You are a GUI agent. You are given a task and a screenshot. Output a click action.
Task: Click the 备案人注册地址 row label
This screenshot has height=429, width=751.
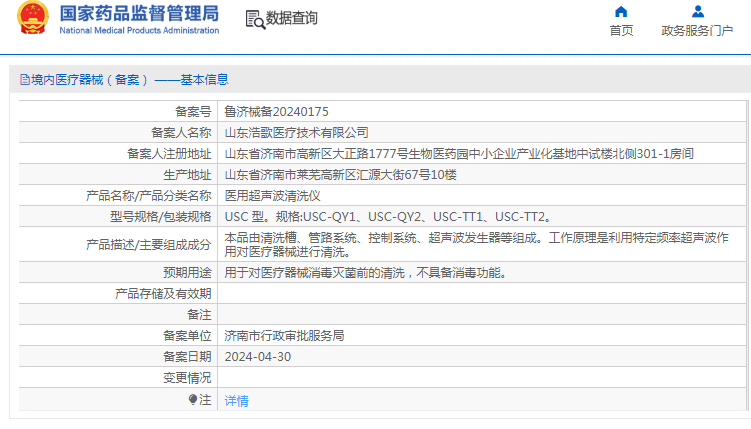coord(169,154)
